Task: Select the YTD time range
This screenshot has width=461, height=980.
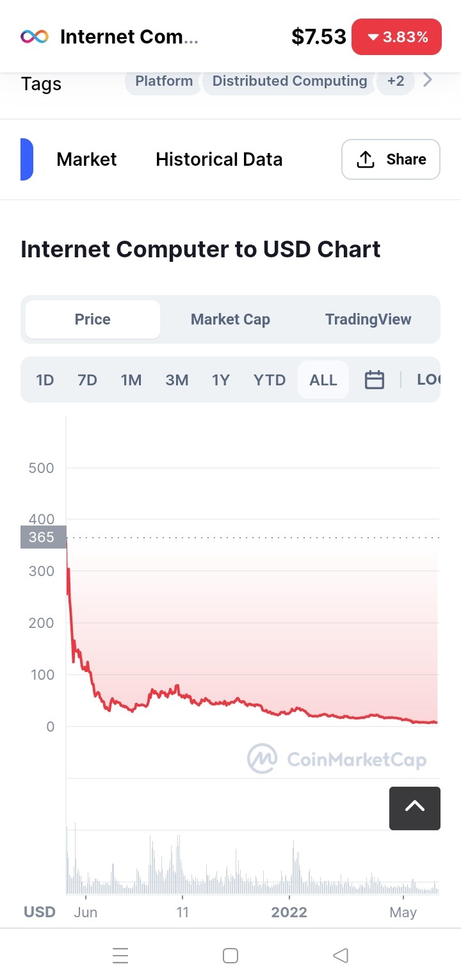Action: (270, 380)
